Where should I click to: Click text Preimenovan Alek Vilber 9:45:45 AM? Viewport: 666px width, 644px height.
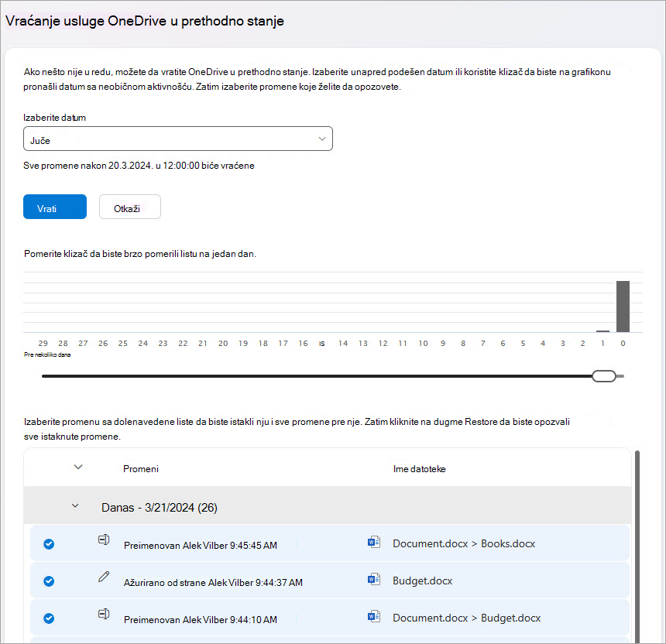pyautogui.click(x=201, y=545)
